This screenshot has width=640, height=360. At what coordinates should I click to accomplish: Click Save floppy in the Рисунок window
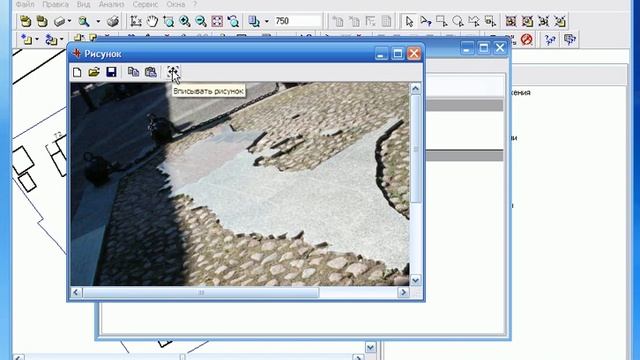111,72
